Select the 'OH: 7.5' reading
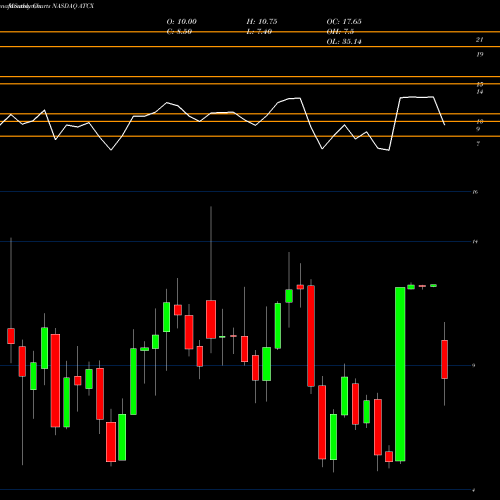The height and width of the screenshot is (500, 500). click(340, 32)
